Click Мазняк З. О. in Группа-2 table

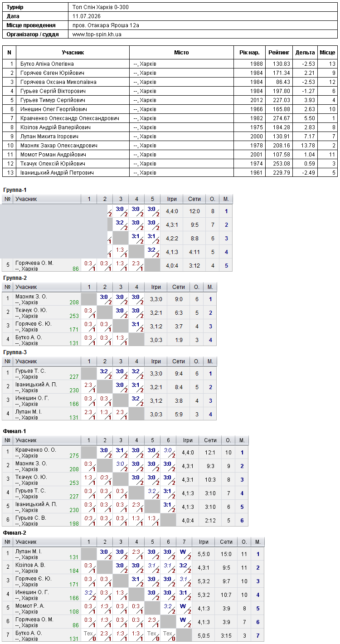(31, 297)
